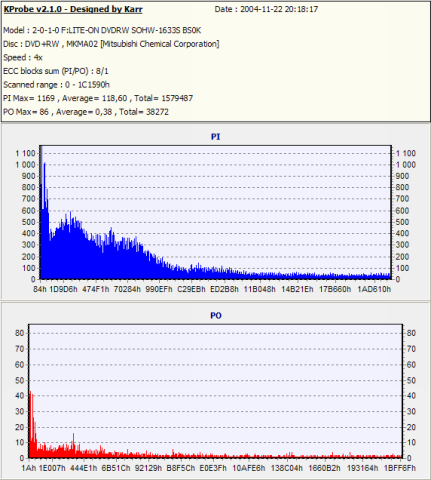Image resolution: width=431 pixels, height=480 pixels.
Task: Click the KProbe v2.1.0 title link
Action: 73,9
